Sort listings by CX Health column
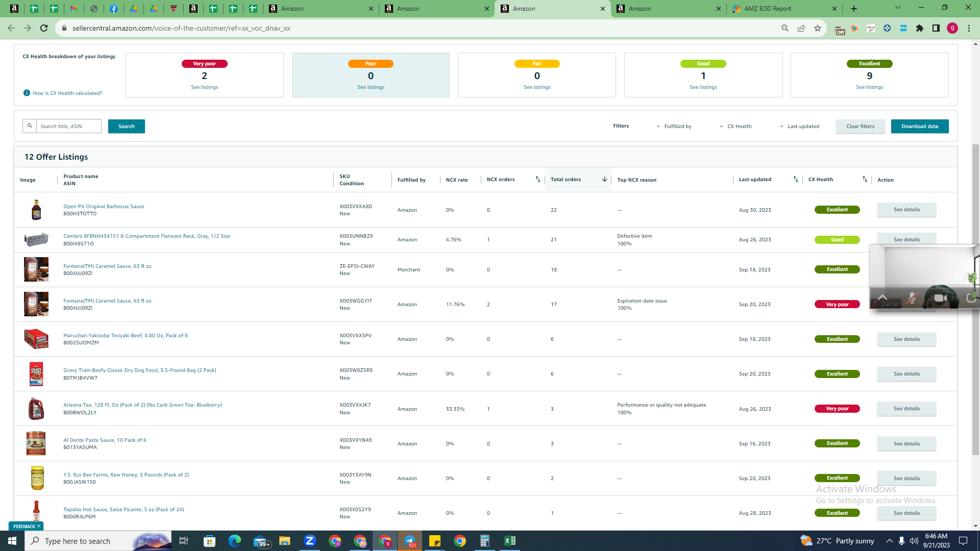Viewport: 980px width, 551px height. pos(865,179)
